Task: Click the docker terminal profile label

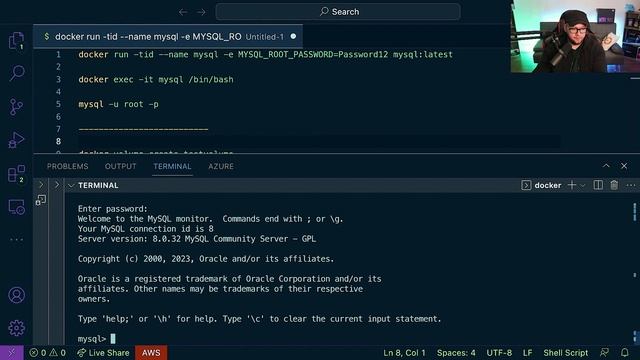Action: (x=548, y=185)
